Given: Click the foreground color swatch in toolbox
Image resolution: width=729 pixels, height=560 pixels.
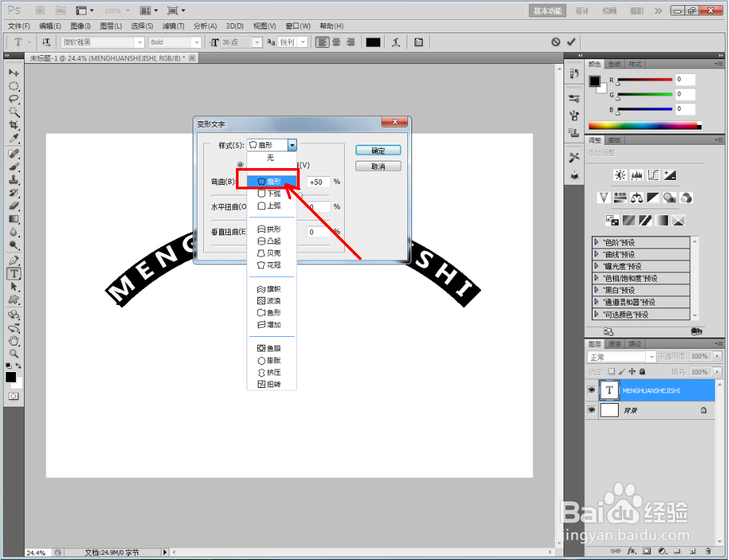Looking at the screenshot, I should click(x=11, y=377).
